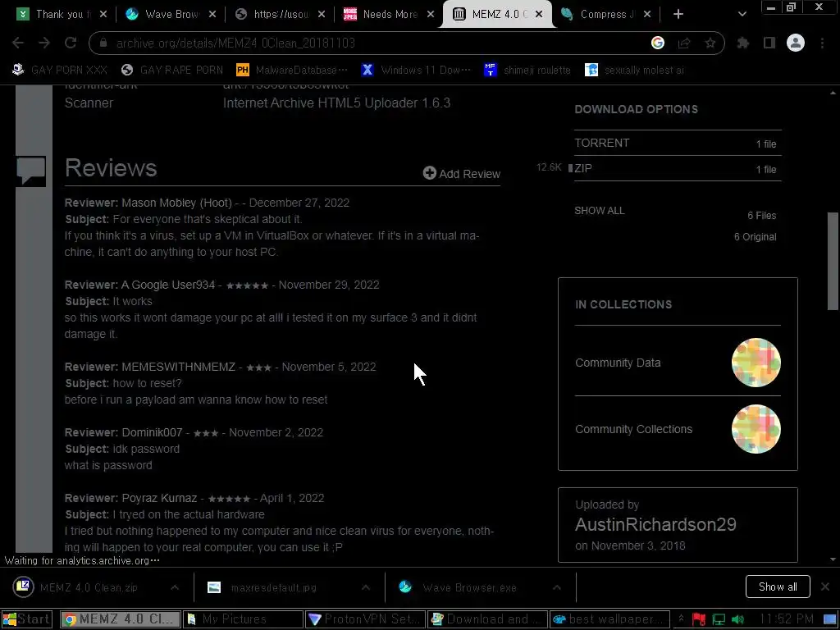The height and width of the screenshot is (630, 840).
Task: Click the red flag tray icon
Action: pos(699,620)
